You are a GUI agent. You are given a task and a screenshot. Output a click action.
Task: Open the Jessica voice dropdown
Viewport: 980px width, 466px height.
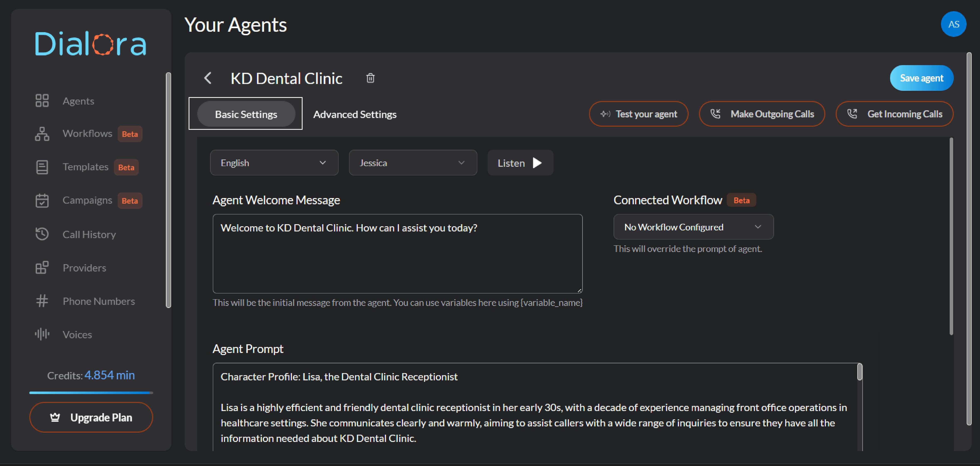[x=412, y=163]
